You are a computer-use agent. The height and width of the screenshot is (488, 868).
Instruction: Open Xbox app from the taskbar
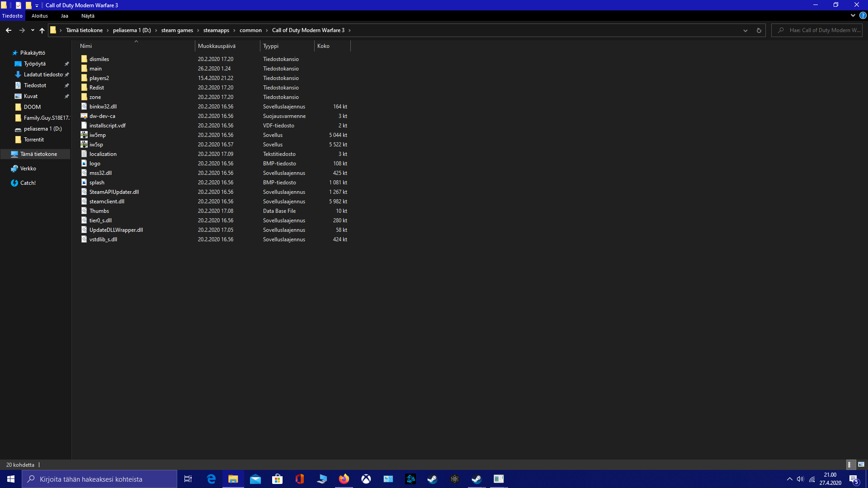[366, 479]
